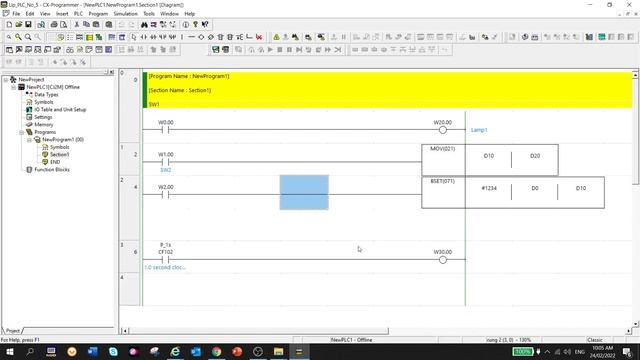Select the New Contact tool
The width and height of the screenshot is (640, 360).
tap(144, 37)
